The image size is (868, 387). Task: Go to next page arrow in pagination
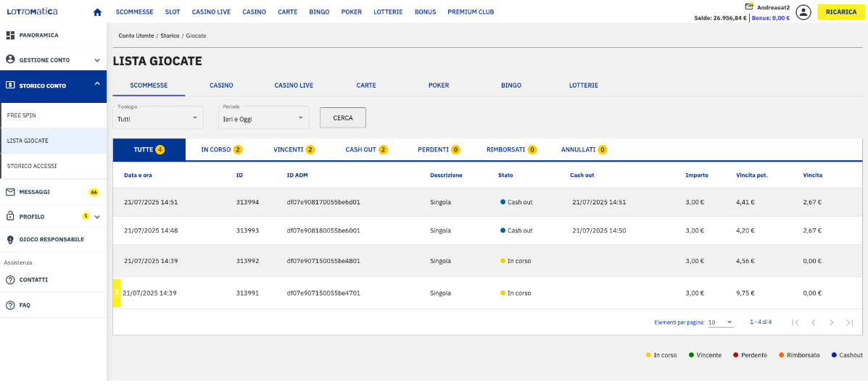832,322
